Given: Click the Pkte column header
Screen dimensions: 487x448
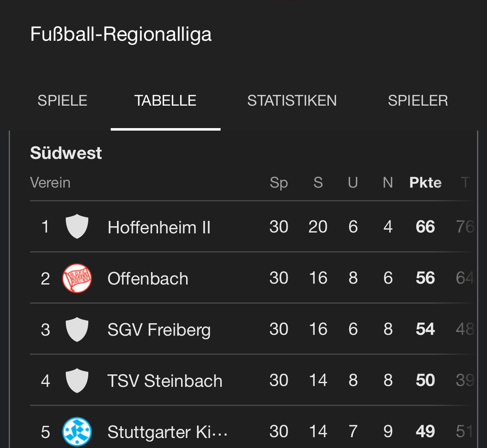Looking at the screenshot, I should [x=425, y=183].
